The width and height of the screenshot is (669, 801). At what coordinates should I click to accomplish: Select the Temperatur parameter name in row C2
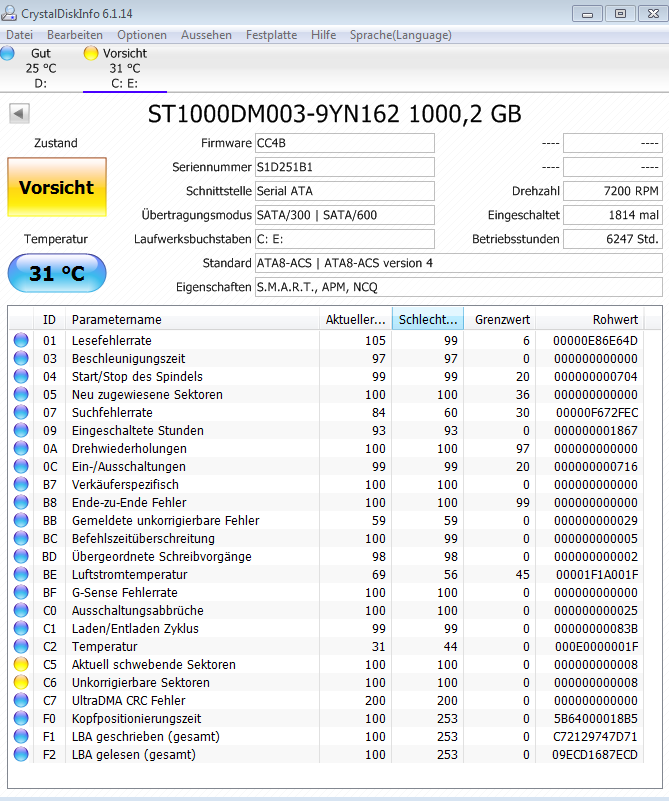pos(104,646)
